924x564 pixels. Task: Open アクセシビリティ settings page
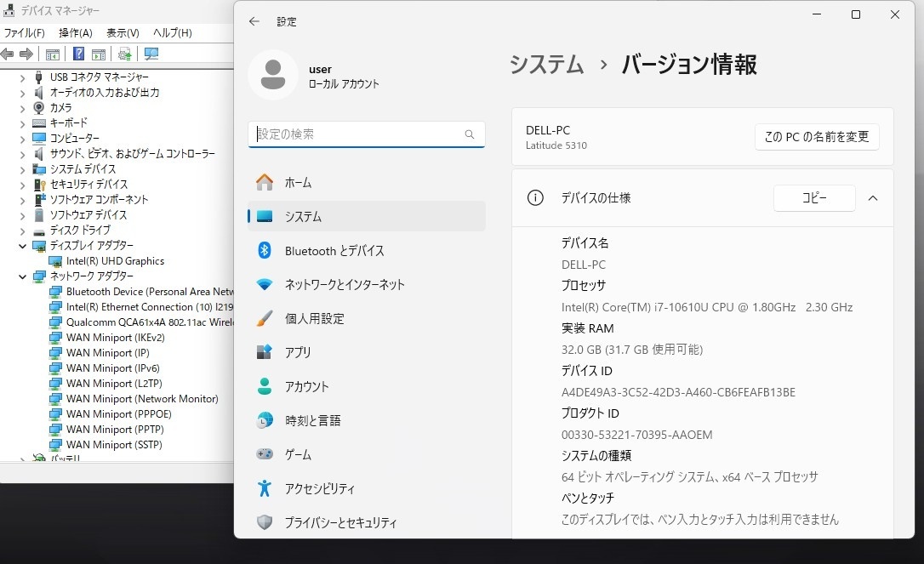pos(367,488)
